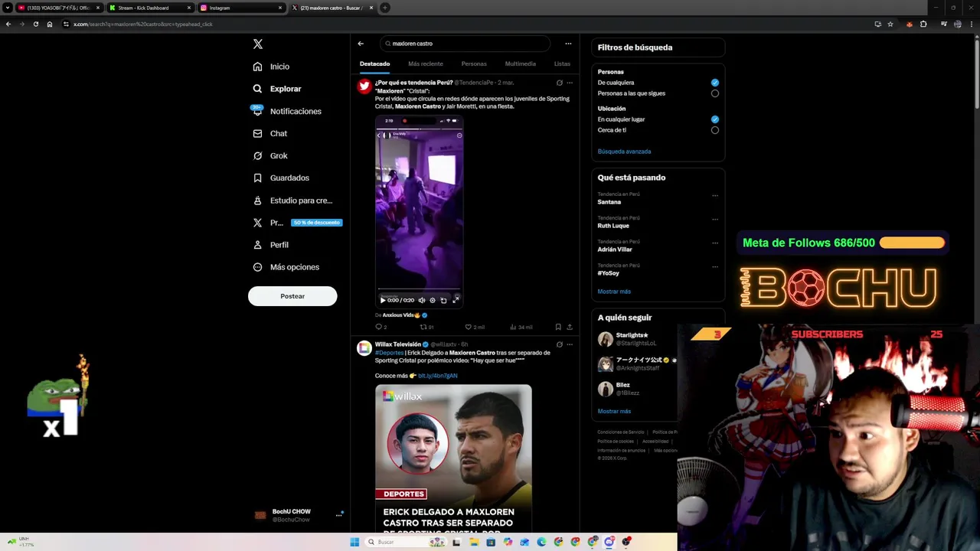Open the more menu for the #YoSoy trend
The width and height of the screenshot is (980, 551).
coord(715,266)
